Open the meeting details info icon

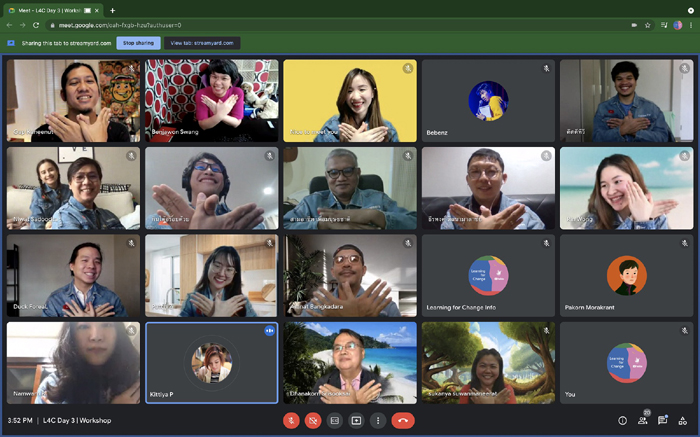pos(622,420)
